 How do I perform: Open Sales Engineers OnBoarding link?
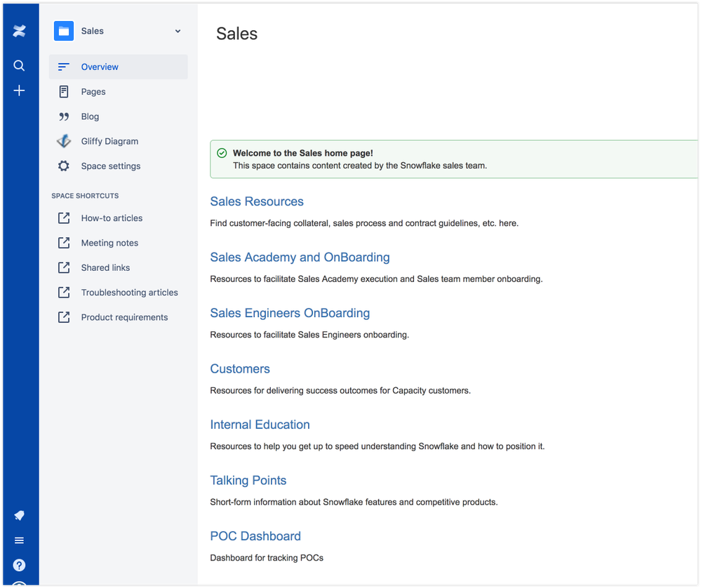click(290, 313)
